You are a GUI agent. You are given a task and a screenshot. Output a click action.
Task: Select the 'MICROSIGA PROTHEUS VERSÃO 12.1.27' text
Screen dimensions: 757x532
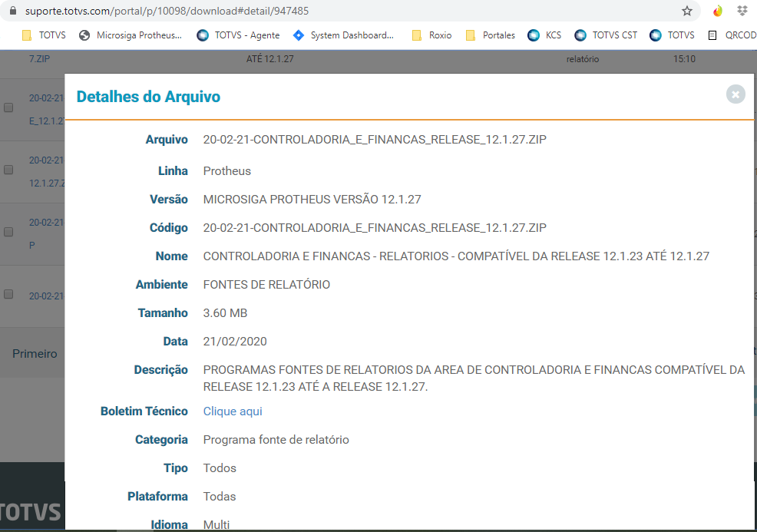coord(312,200)
